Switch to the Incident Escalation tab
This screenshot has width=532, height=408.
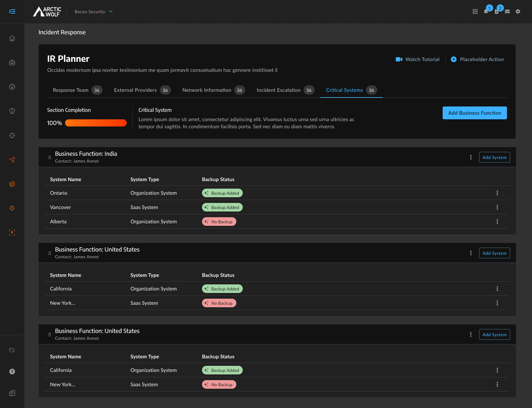pos(286,90)
